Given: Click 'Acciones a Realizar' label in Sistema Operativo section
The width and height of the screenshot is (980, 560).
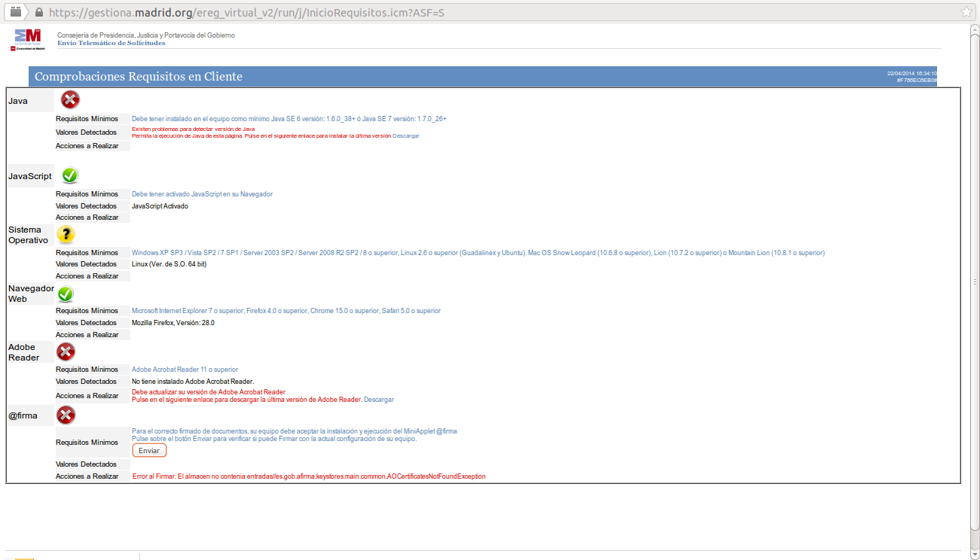Looking at the screenshot, I should 87,276.
